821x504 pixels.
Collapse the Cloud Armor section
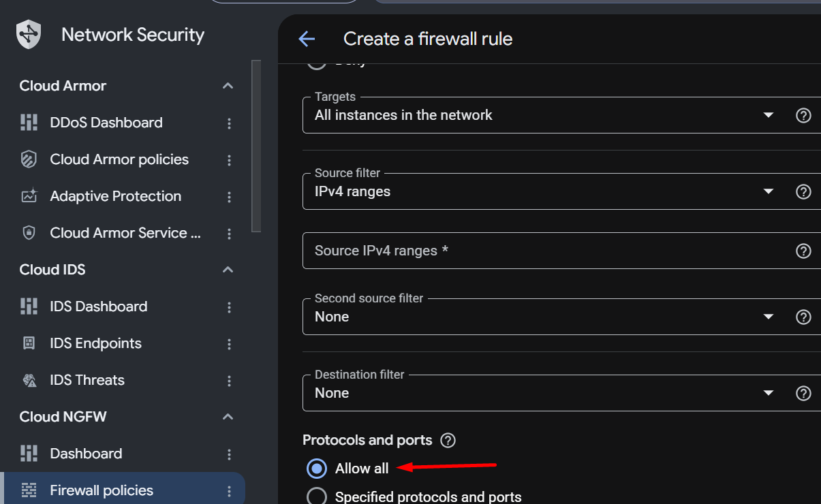pyautogui.click(x=228, y=86)
